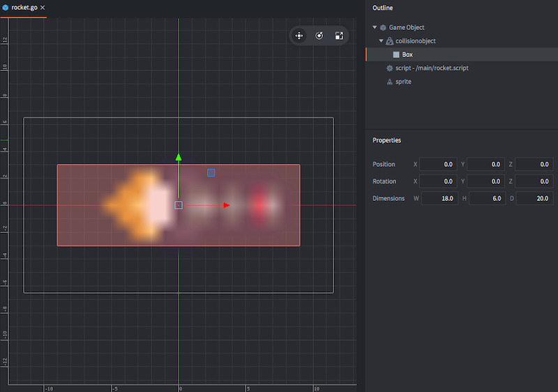Click the center manipulator square handle
The image size is (558, 392).
coord(179,205)
